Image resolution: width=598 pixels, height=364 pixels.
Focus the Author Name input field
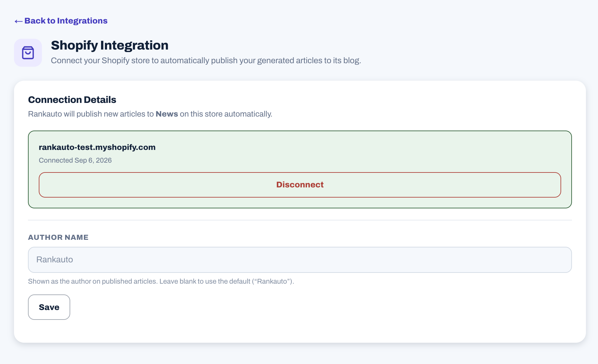300,260
